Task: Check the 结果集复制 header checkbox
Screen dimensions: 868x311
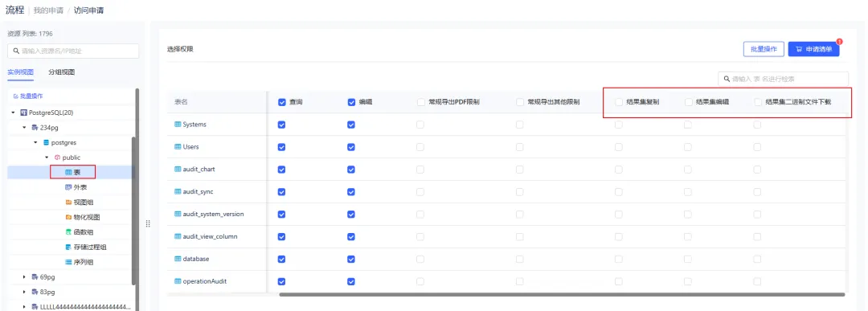Action: tap(619, 102)
